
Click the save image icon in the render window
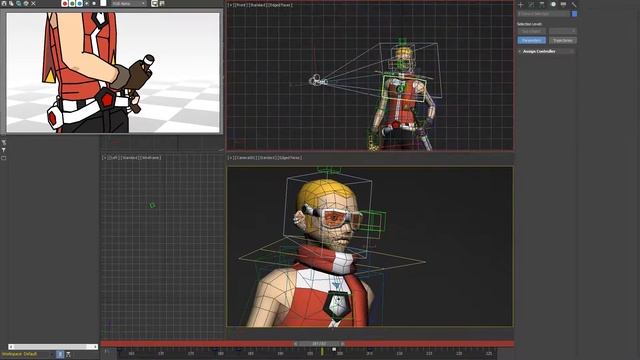coord(4,3)
